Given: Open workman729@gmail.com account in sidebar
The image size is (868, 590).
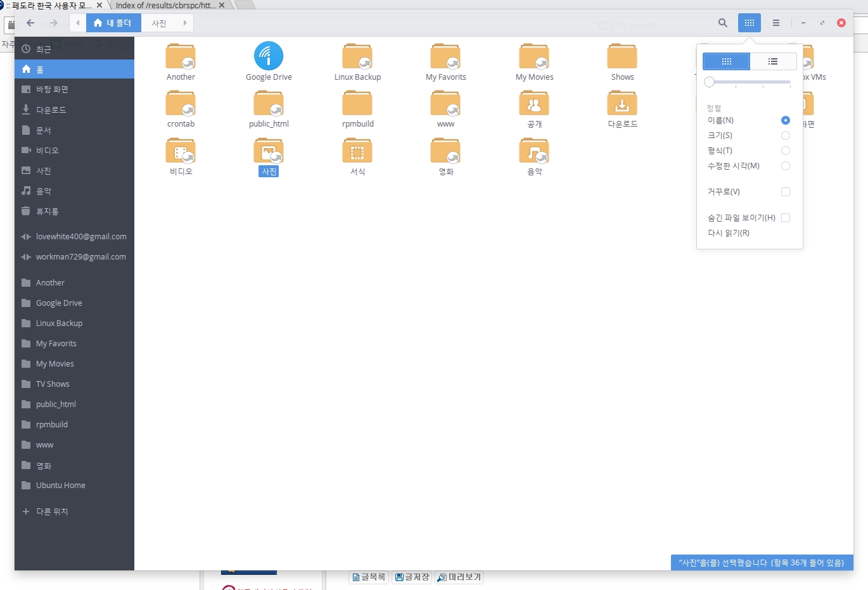Looking at the screenshot, I should pos(74,256).
